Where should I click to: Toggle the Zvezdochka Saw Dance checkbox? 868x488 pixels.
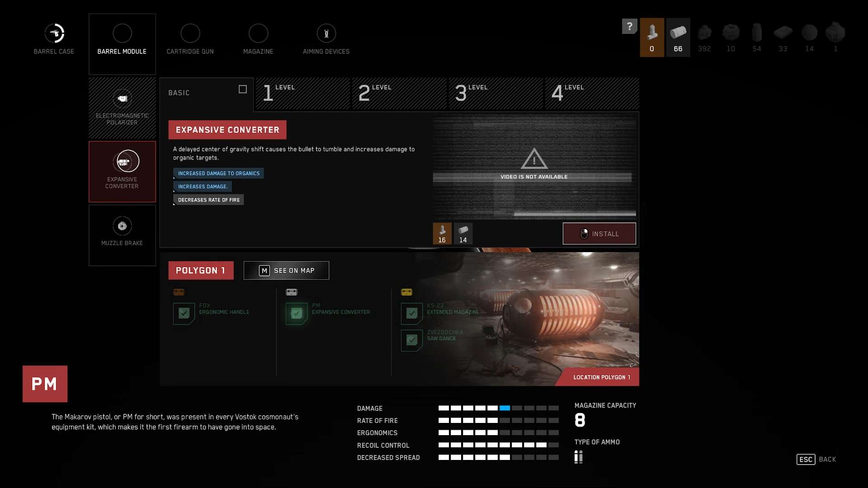click(412, 340)
